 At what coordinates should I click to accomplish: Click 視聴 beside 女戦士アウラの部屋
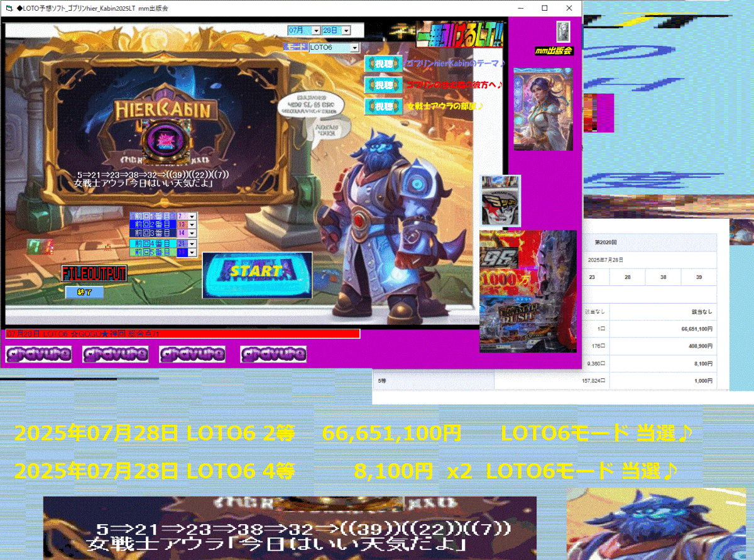point(383,106)
